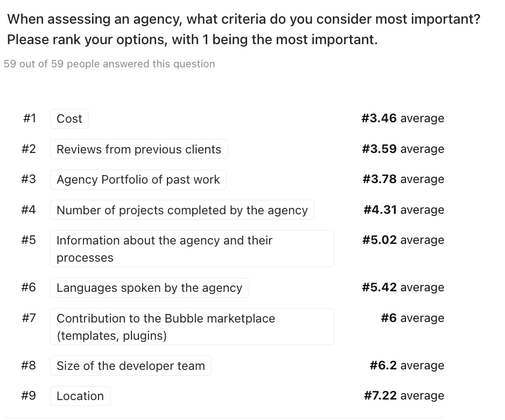Click the #3.46 average value

point(403,118)
